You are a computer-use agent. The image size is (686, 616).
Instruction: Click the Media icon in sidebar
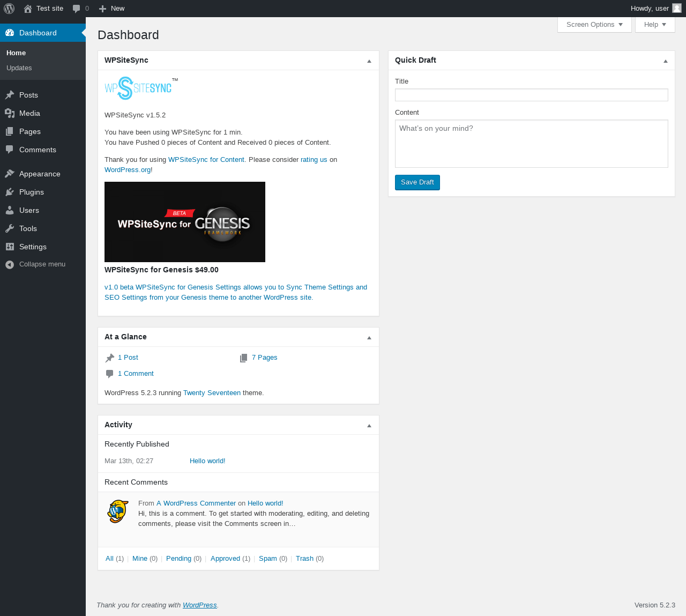click(10, 113)
